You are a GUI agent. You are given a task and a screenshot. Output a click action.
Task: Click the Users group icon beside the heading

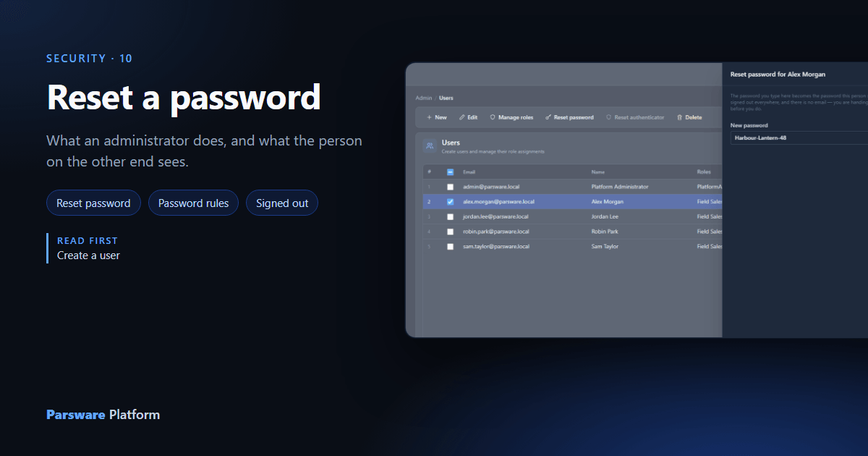(x=430, y=146)
